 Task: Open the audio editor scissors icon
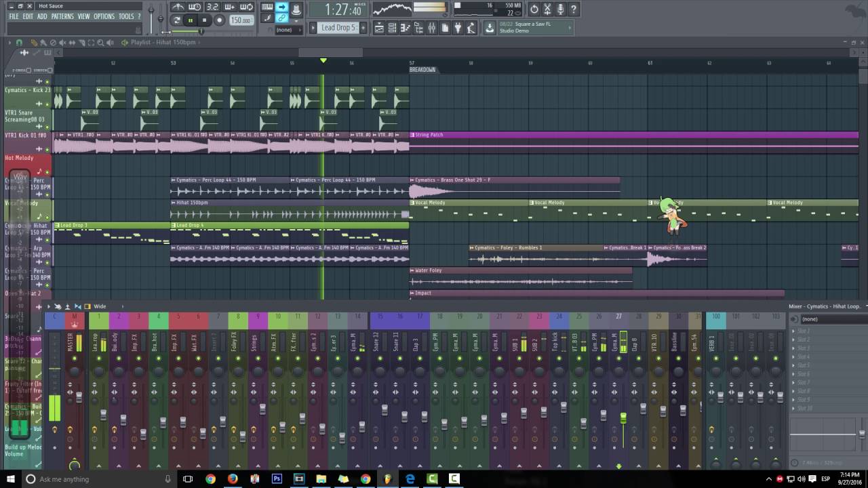(x=547, y=9)
